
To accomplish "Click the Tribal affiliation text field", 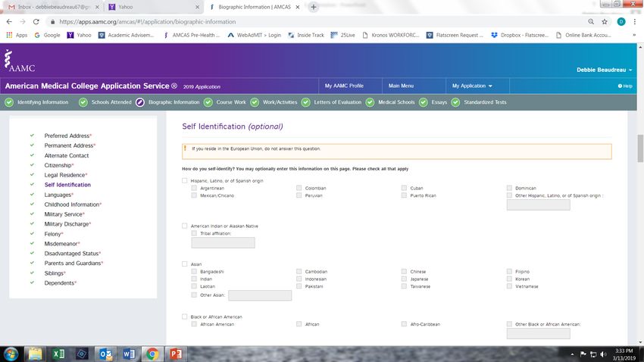I will click(x=223, y=242).
